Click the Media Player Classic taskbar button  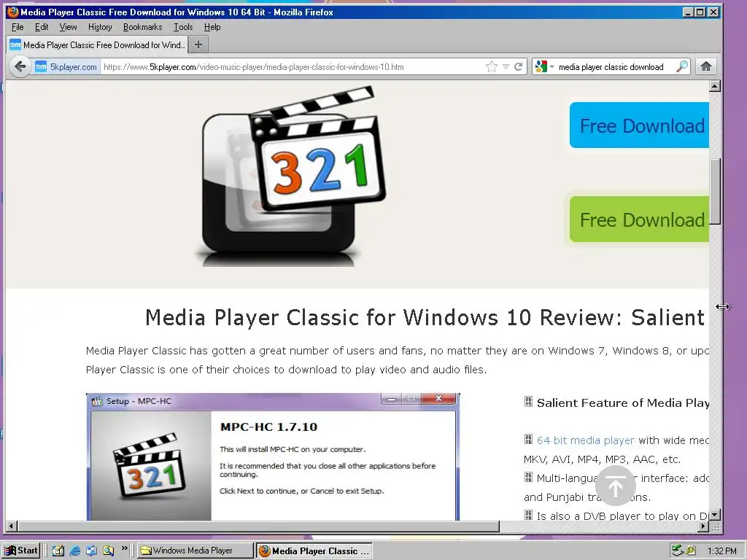pos(314,551)
